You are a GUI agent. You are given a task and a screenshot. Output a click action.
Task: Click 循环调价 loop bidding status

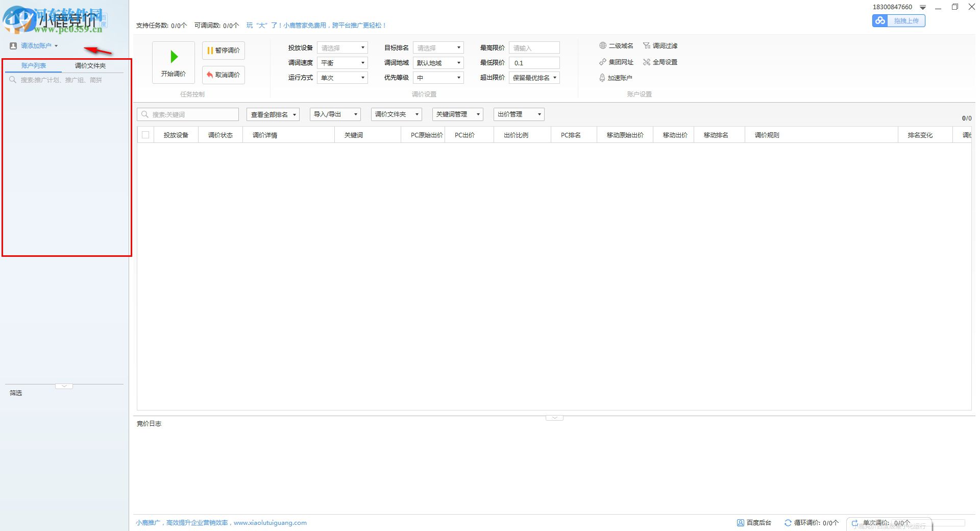[812, 523]
